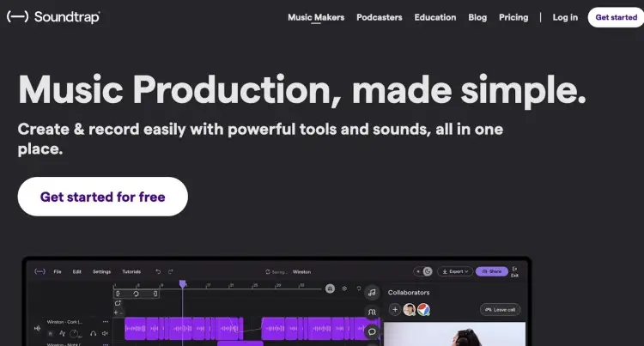Image resolution: width=644 pixels, height=346 pixels.
Task: Click the first collaborator avatar
Action: [x=409, y=309]
